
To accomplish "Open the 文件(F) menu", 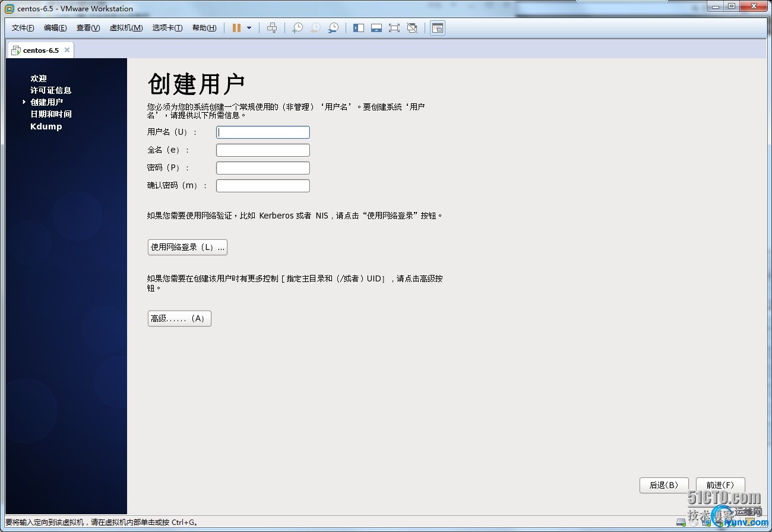I will pos(23,28).
